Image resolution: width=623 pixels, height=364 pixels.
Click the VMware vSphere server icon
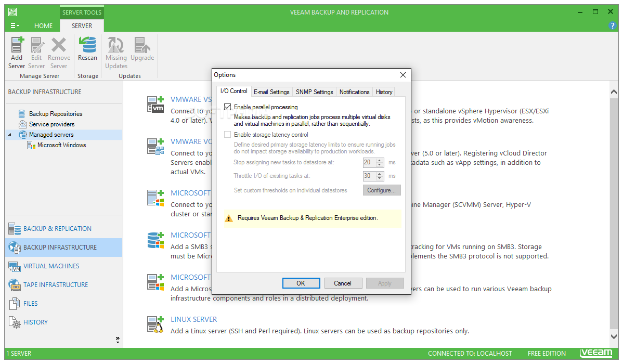(155, 104)
